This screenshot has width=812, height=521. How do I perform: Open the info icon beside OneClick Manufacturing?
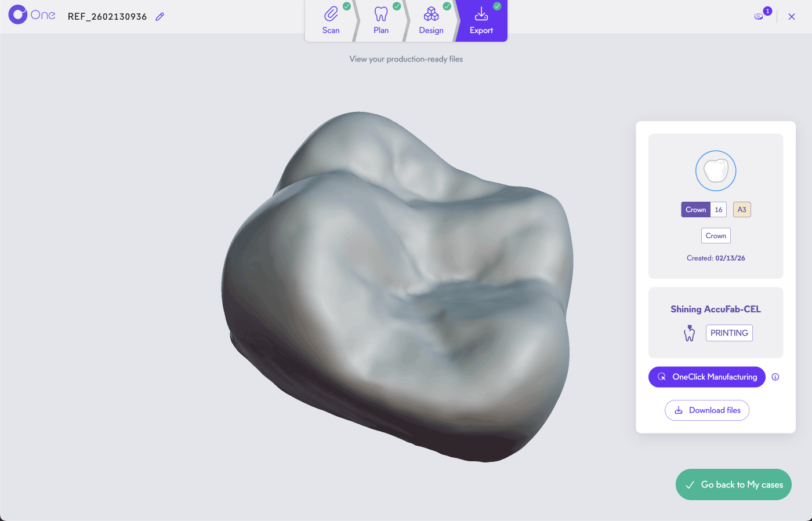pos(775,377)
